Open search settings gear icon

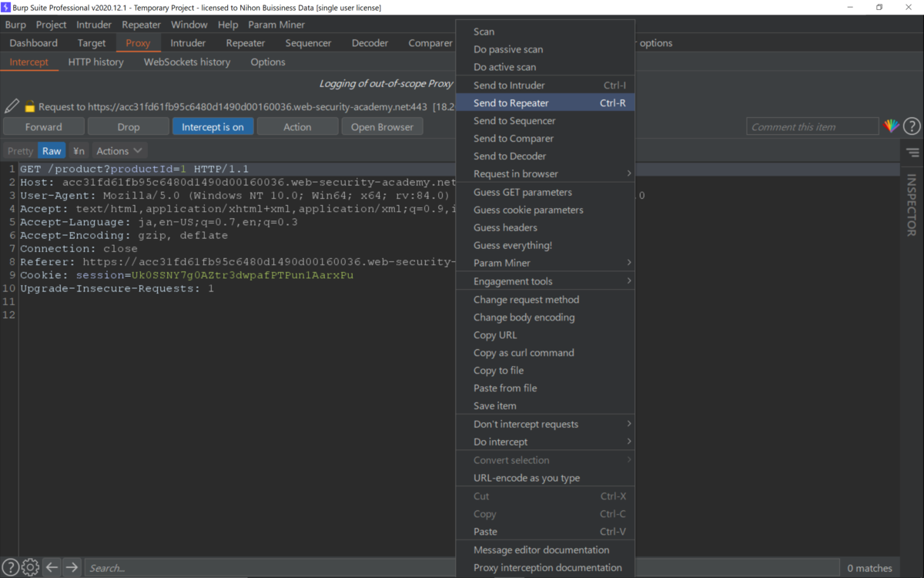[x=30, y=567]
